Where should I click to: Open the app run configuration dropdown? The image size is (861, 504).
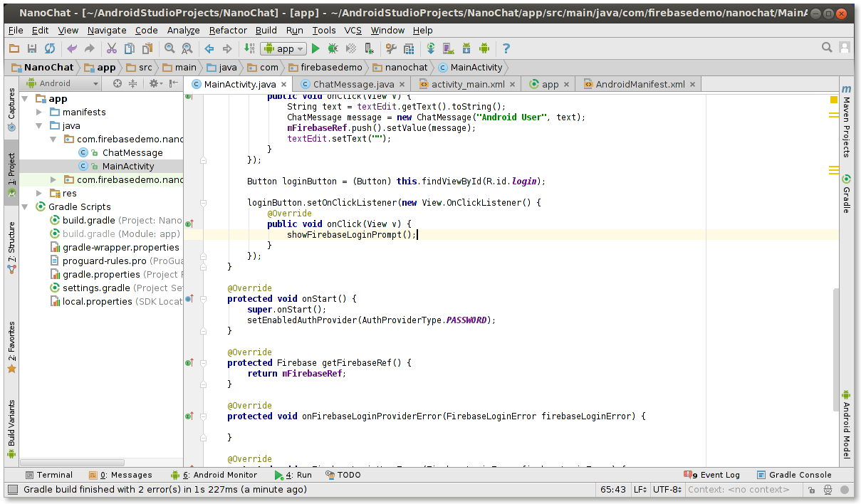click(283, 48)
